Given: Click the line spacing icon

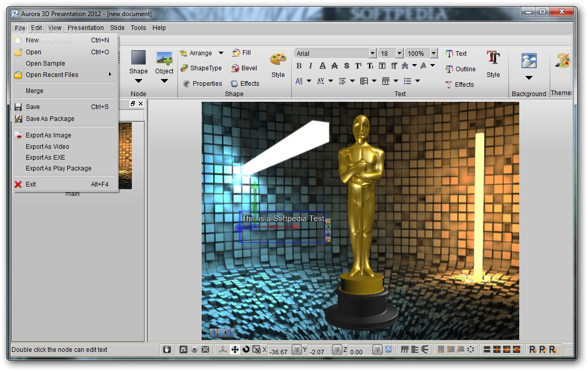Looking at the screenshot, I should click(x=342, y=81).
